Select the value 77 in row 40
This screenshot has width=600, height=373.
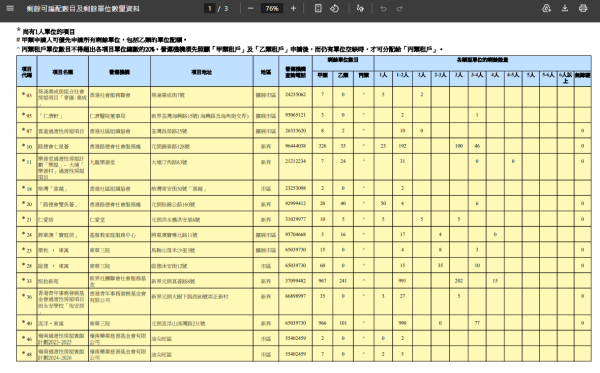point(477,323)
